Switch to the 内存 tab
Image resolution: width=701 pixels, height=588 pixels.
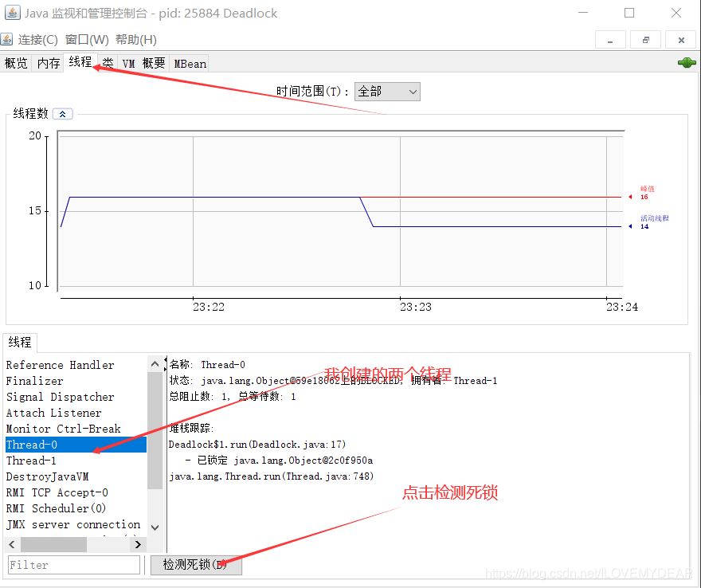(x=49, y=64)
